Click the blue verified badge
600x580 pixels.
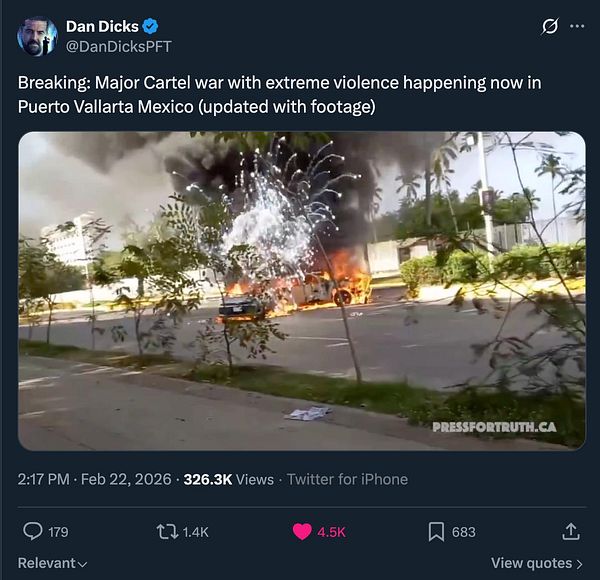[150, 26]
